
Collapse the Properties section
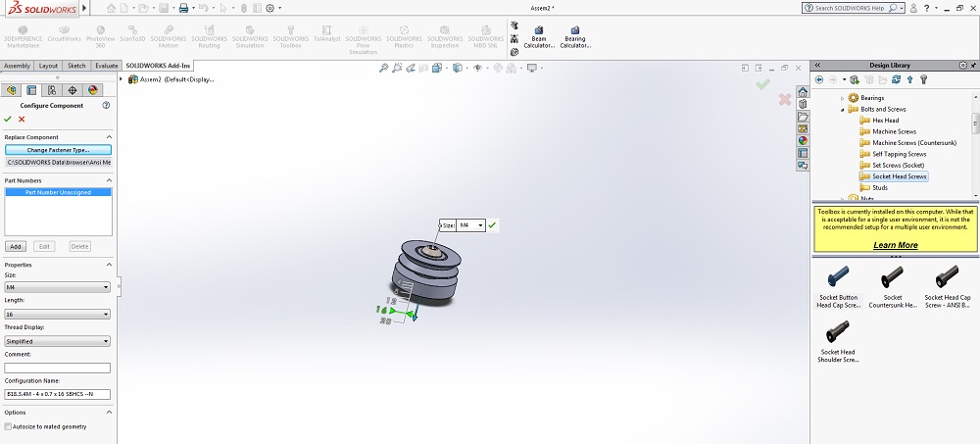(109, 265)
